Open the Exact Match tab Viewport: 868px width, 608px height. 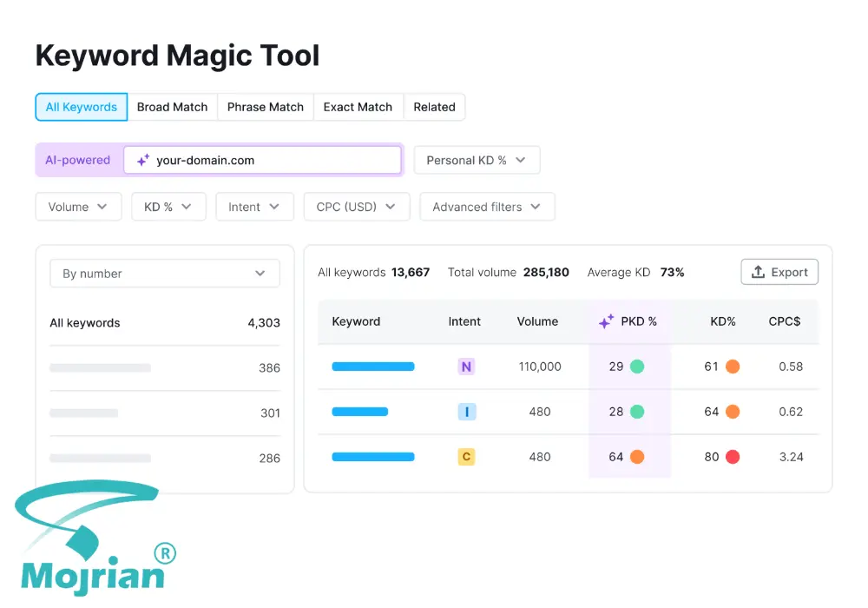(x=358, y=107)
